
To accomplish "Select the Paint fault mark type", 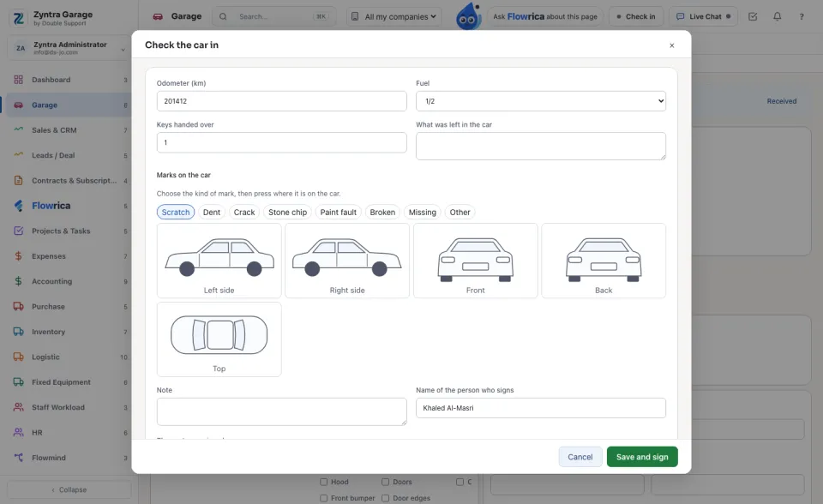I will pos(338,212).
